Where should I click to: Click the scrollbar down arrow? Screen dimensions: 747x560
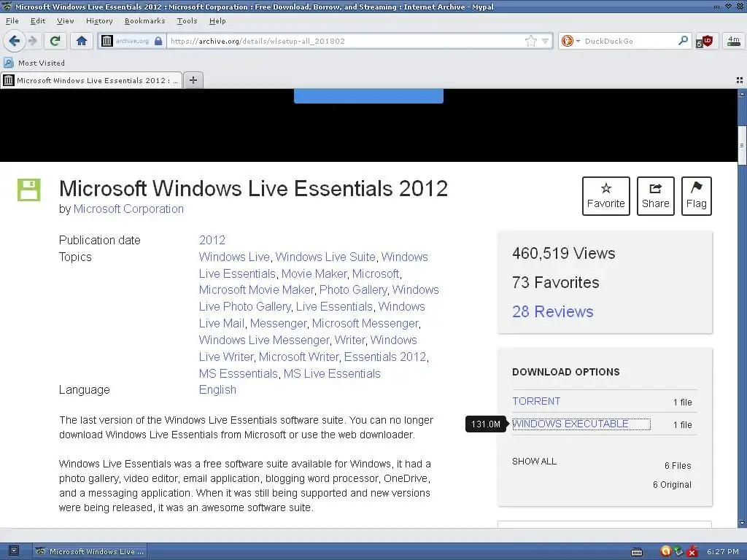742,523
